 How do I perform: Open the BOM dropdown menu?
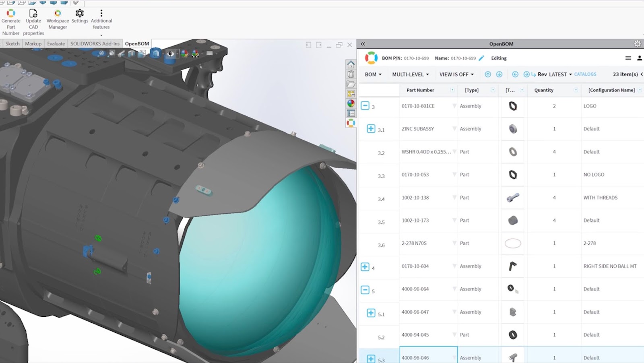click(x=373, y=74)
